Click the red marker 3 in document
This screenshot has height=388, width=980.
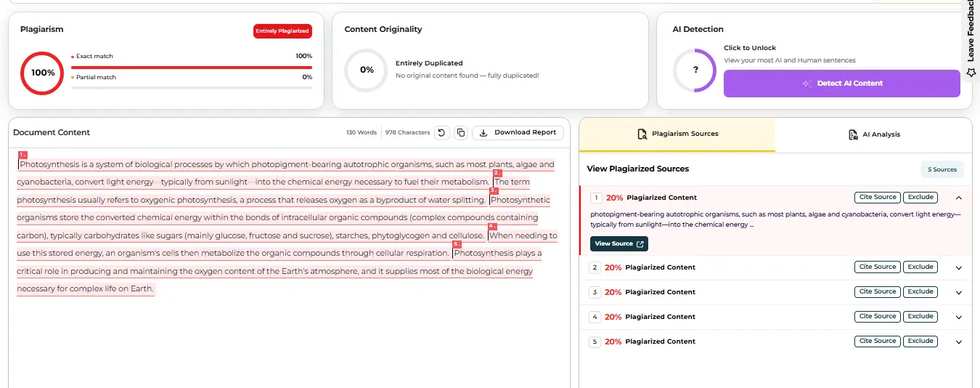coord(494,191)
